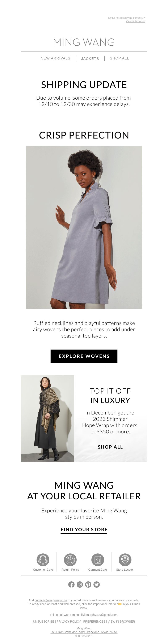Open the Privacy Policy footer link
This screenshot has height=644, width=168.
[69, 621]
